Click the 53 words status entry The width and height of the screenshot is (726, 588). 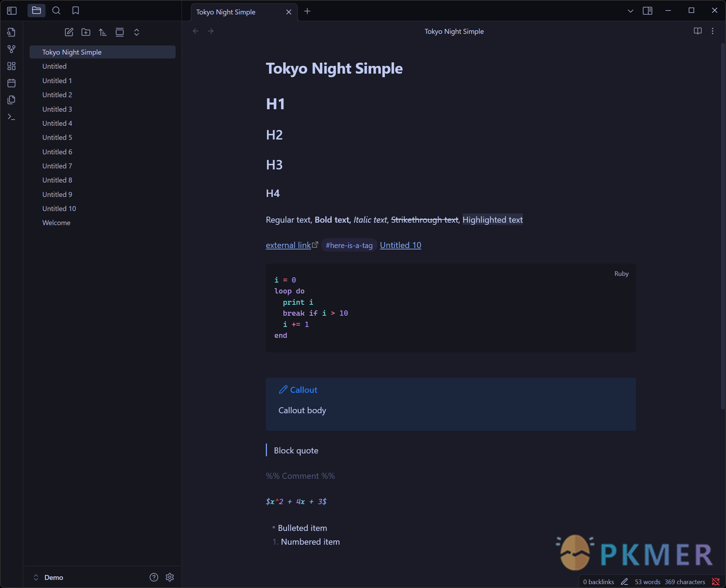[647, 582]
